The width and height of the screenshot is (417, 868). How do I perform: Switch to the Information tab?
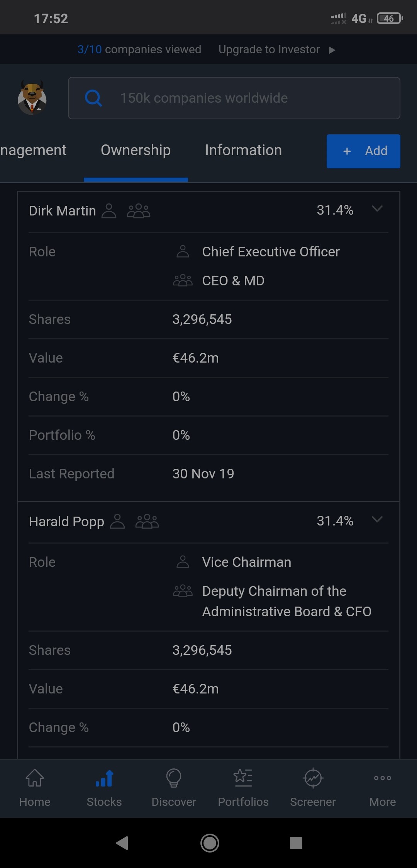(x=243, y=150)
